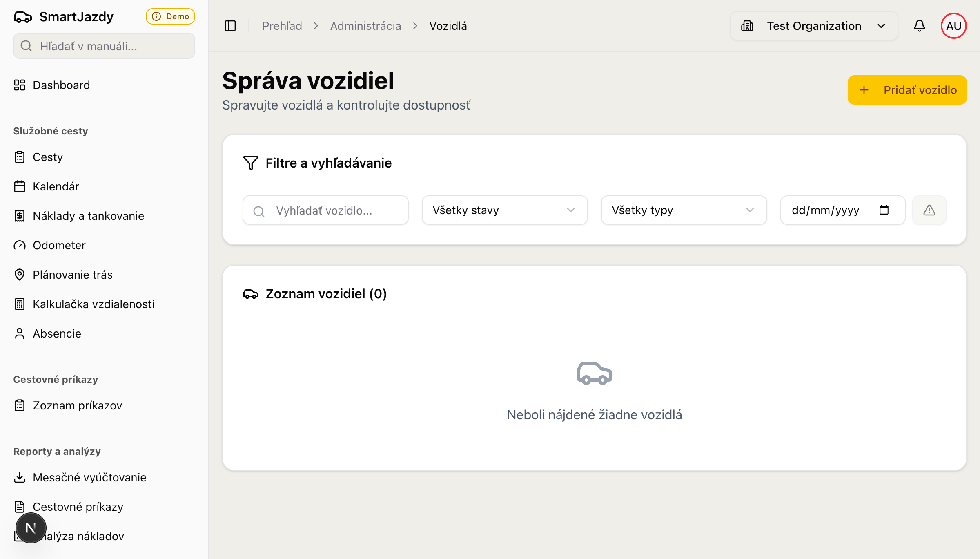980x559 pixels.
Task: Navigate to Administrácia in breadcrumb
Action: [365, 25]
